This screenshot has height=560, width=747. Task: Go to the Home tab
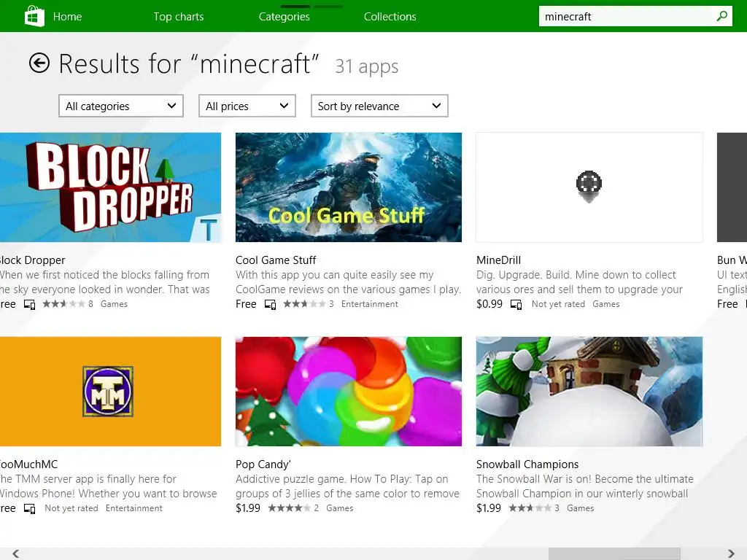pyautogui.click(x=67, y=17)
